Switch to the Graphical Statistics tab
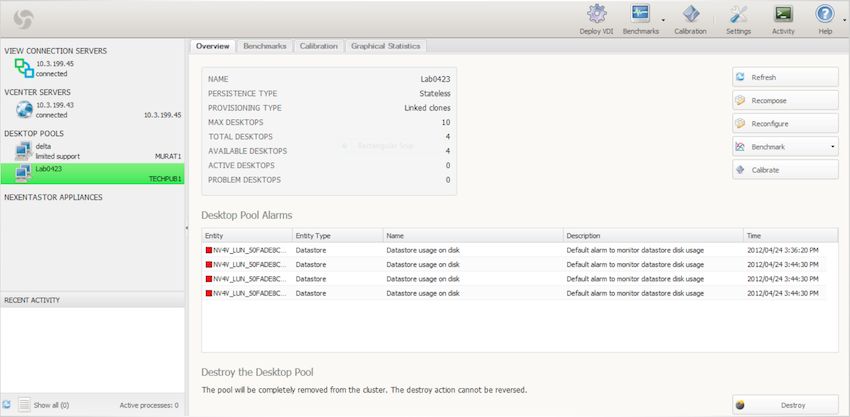The height and width of the screenshot is (417, 850). tap(385, 46)
